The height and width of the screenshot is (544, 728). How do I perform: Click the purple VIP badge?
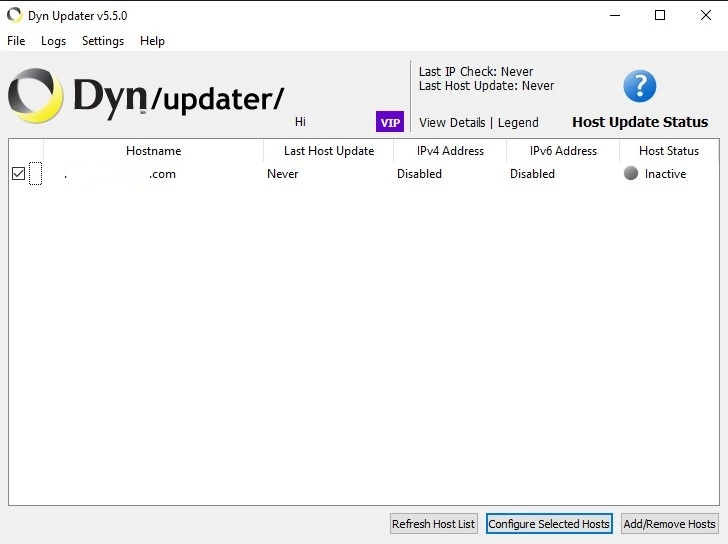(x=390, y=122)
